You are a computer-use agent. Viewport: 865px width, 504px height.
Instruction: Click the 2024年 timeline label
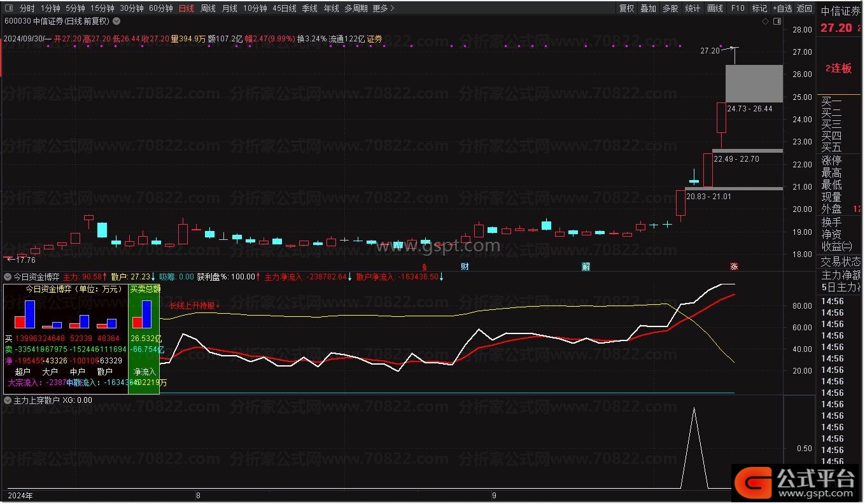click(20, 495)
